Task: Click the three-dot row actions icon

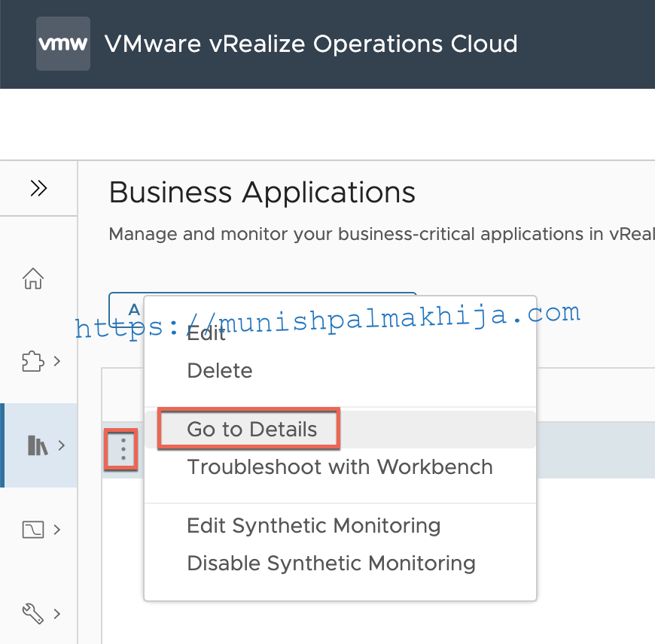Action: click(123, 449)
